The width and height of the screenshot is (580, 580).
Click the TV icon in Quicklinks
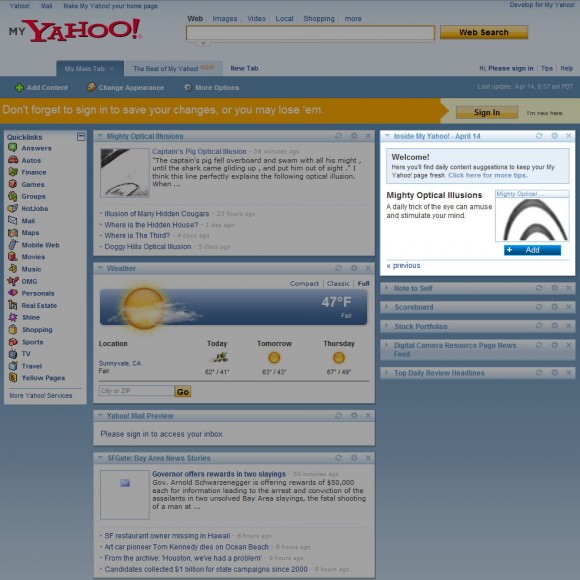coord(13,354)
